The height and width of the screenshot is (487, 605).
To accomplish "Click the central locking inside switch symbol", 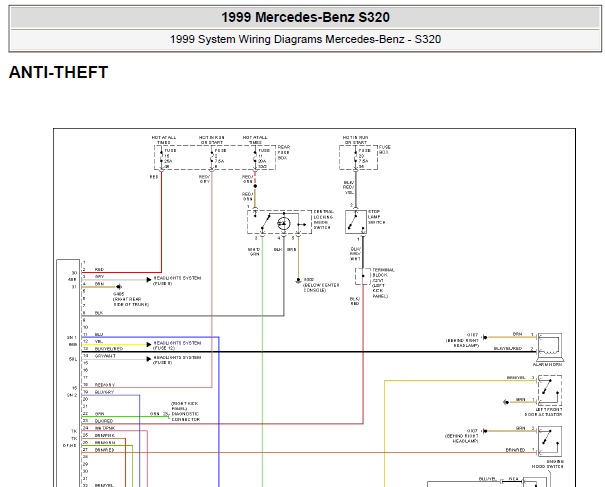I will pyautogui.click(x=279, y=222).
